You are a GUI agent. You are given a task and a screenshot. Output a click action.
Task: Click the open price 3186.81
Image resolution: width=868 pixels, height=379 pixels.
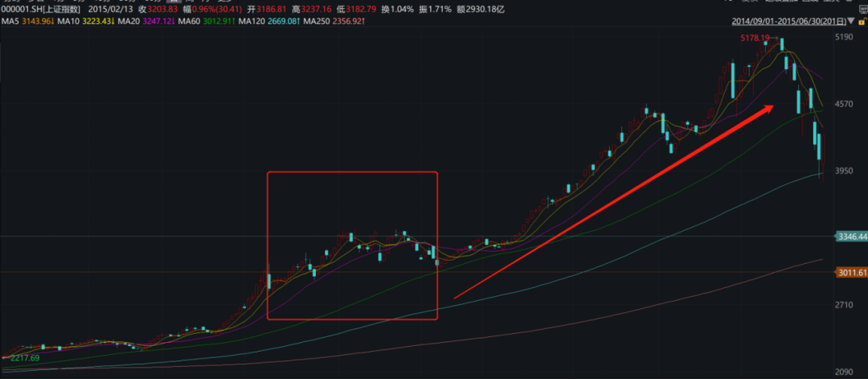tap(272, 10)
